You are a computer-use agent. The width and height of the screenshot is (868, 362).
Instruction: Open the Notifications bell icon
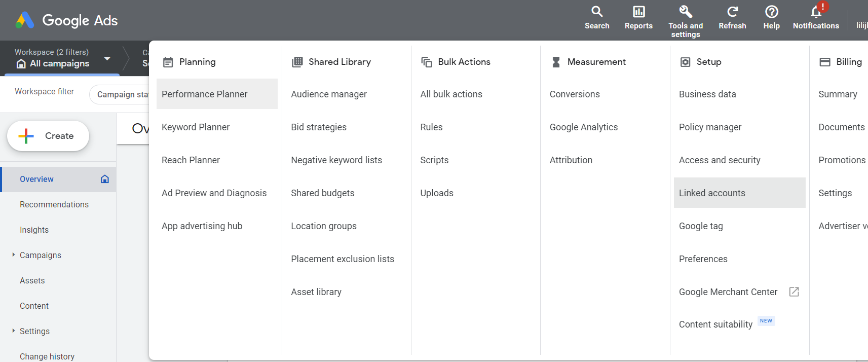click(816, 12)
